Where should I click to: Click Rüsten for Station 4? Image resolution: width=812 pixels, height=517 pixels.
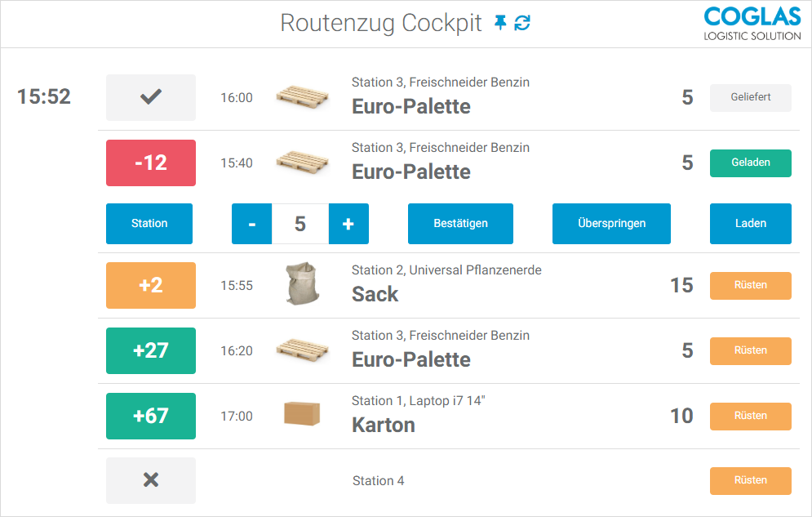(x=750, y=480)
